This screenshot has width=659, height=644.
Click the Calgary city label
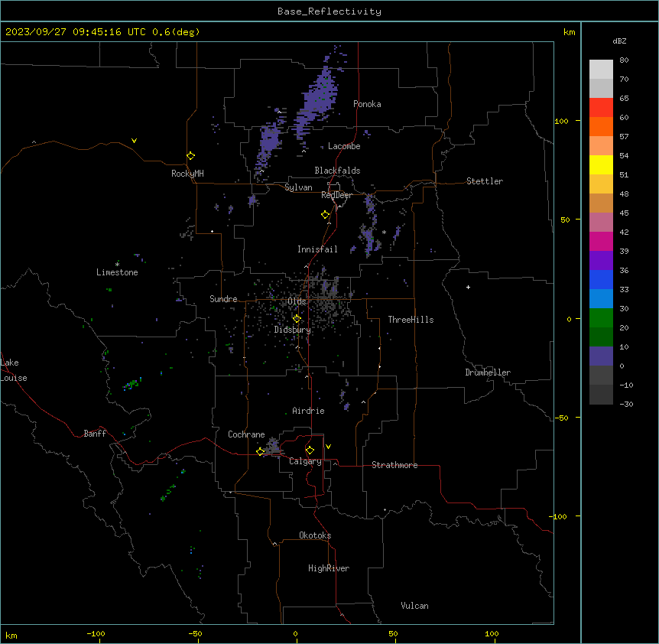305,461
